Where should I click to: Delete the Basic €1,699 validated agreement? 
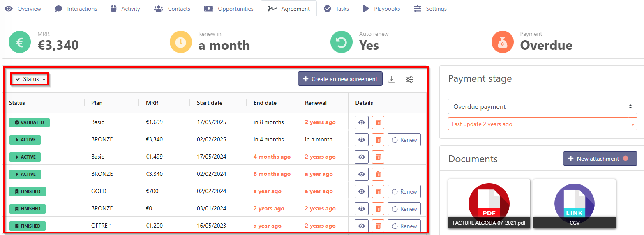pos(378,122)
